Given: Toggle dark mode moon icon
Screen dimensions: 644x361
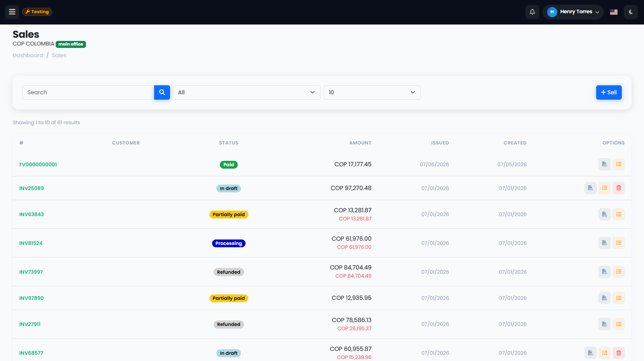Looking at the screenshot, I should pyautogui.click(x=631, y=12).
